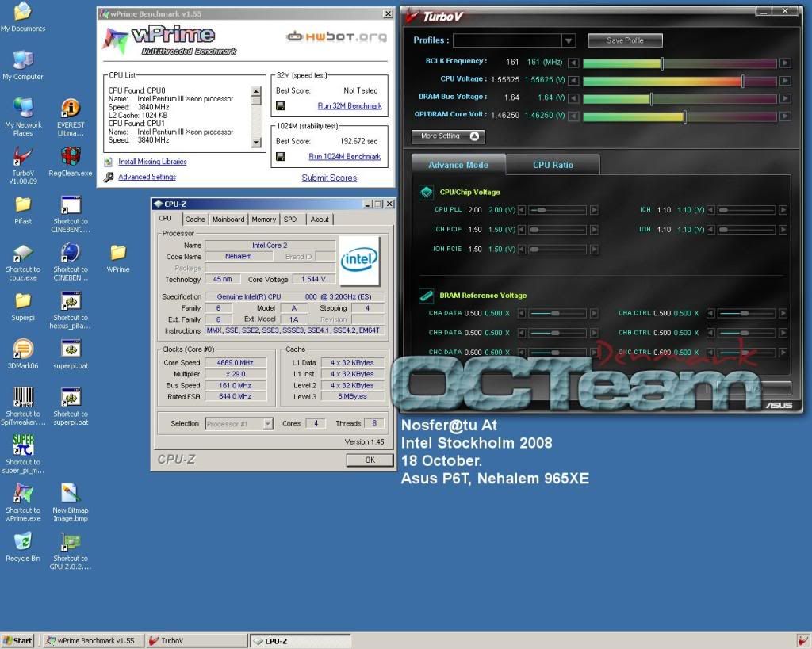The width and height of the screenshot is (812, 649).
Task: Click OK button in CPU-Z
Action: click(x=370, y=460)
